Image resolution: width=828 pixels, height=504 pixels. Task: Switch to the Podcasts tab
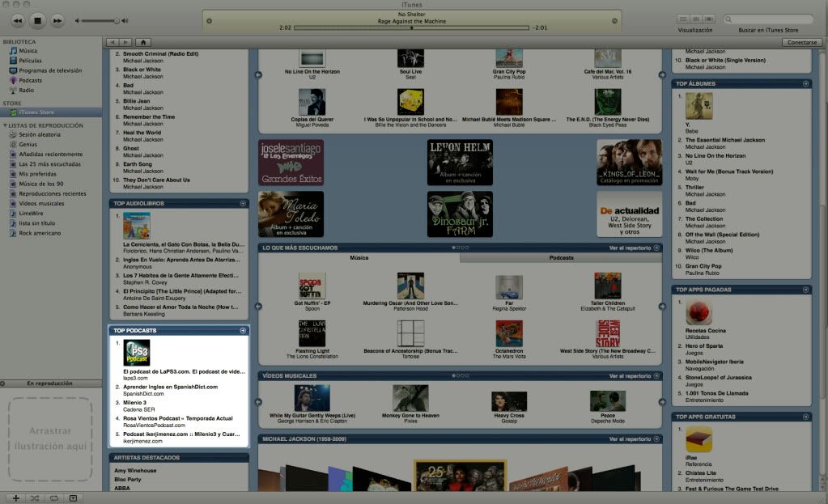(x=561, y=257)
